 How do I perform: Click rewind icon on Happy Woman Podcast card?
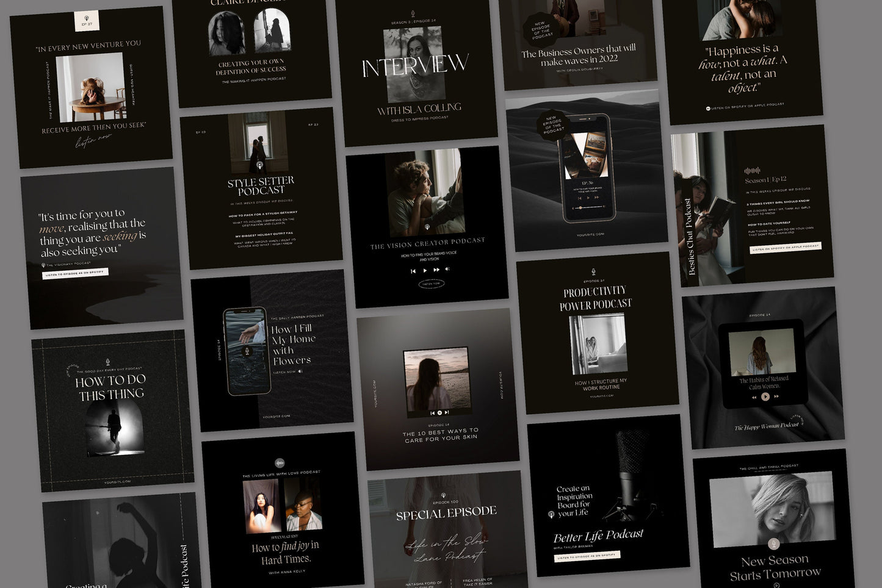[754, 398]
